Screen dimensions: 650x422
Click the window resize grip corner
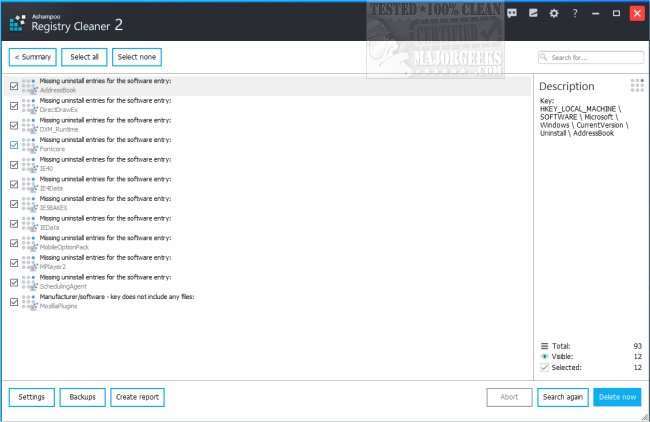(645, 417)
